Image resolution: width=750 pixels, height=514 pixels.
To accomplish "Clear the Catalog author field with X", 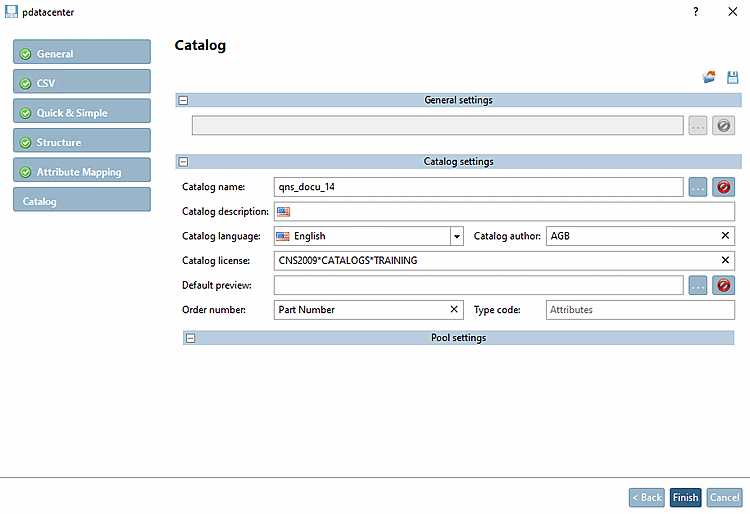I will point(725,235).
